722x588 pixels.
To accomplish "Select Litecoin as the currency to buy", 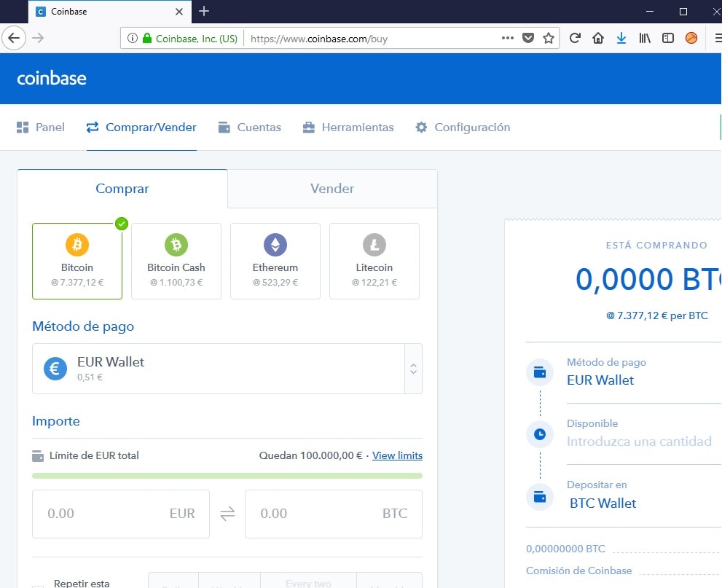I will click(x=374, y=262).
